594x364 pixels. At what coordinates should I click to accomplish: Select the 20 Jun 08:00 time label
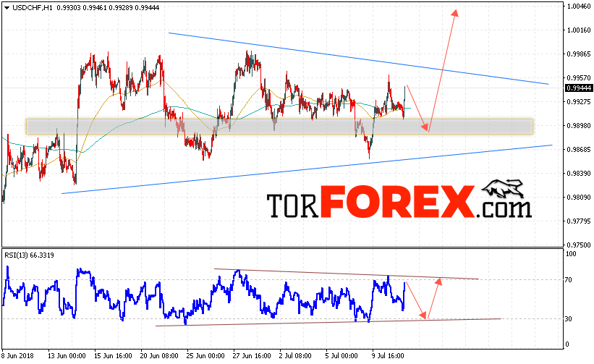click(x=159, y=356)
